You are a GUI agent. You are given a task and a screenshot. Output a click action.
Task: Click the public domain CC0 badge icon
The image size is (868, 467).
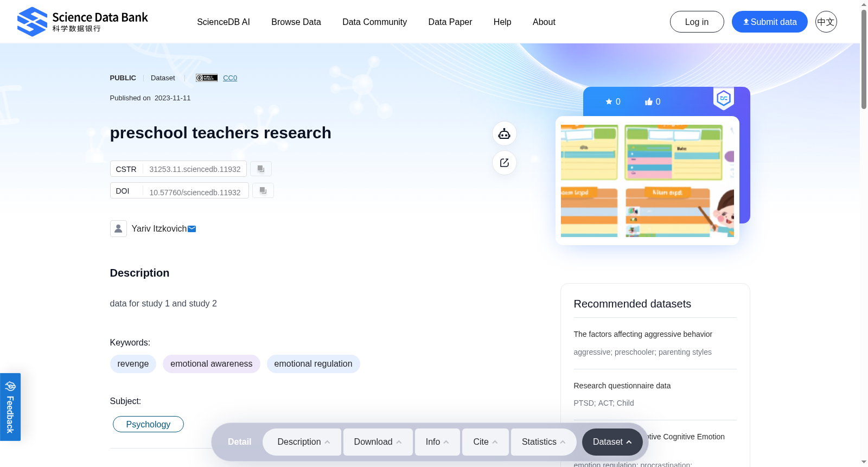click(207, 78)
